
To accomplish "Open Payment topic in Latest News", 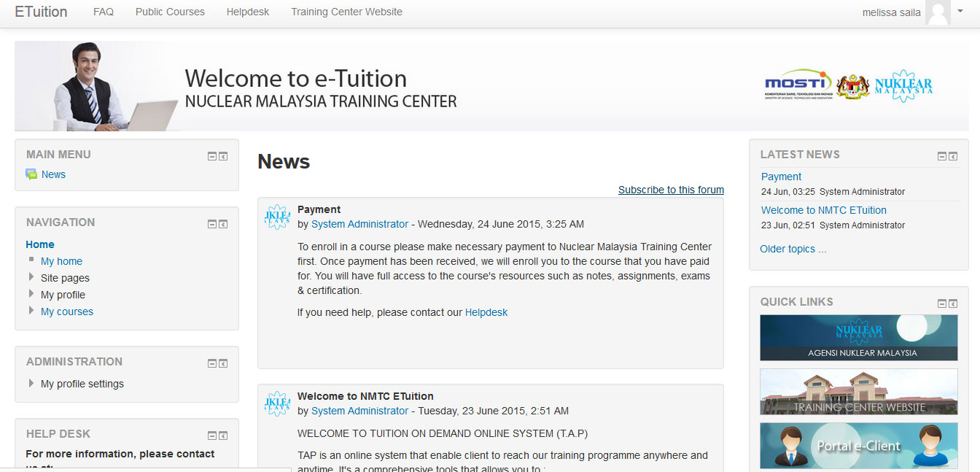I will 781,177.
